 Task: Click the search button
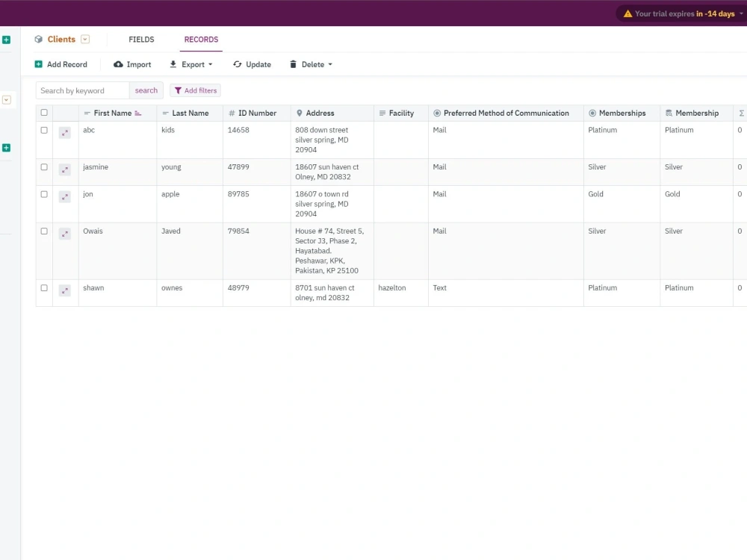pyautogui.click(x=146, y=90)
